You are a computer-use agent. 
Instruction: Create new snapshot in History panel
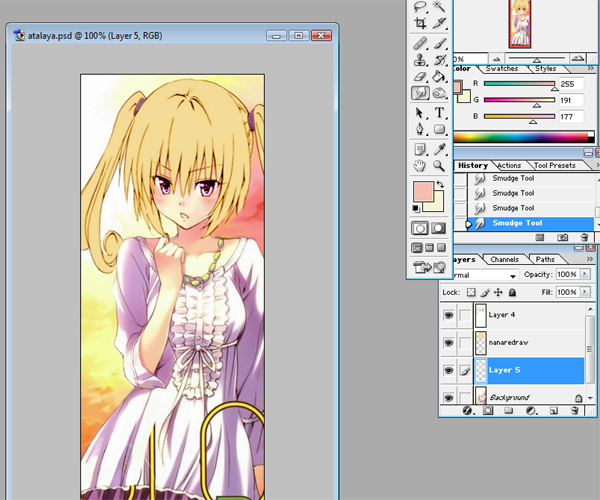click(562, 238)
